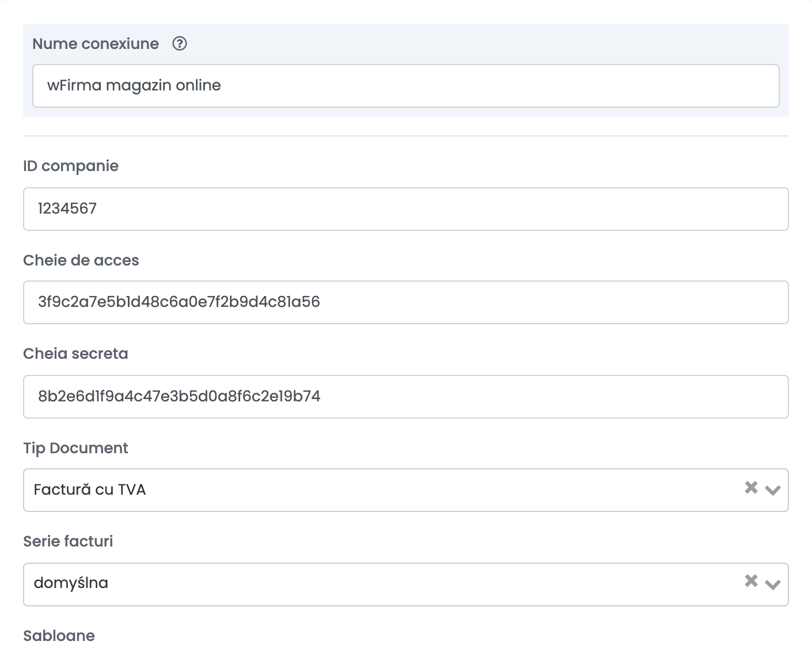Click the Cheia secreta label
The width and height of the screenshot is (812, 645).
pyautogui.click(x=75, y=354)
